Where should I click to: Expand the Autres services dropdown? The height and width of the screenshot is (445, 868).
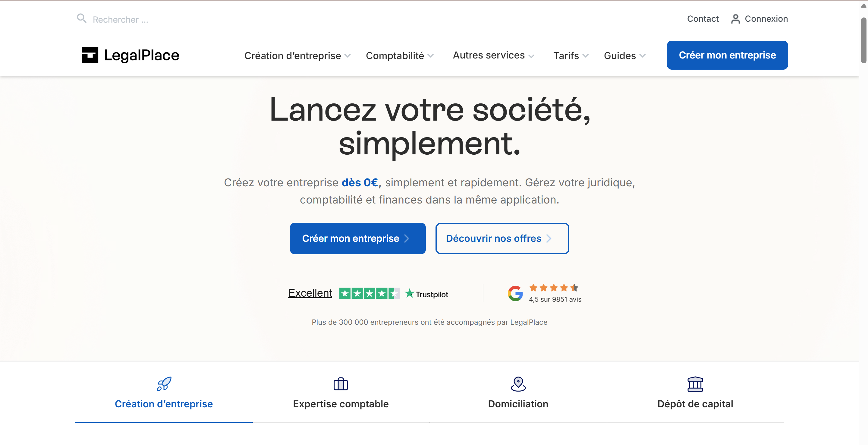pos(493,55)
